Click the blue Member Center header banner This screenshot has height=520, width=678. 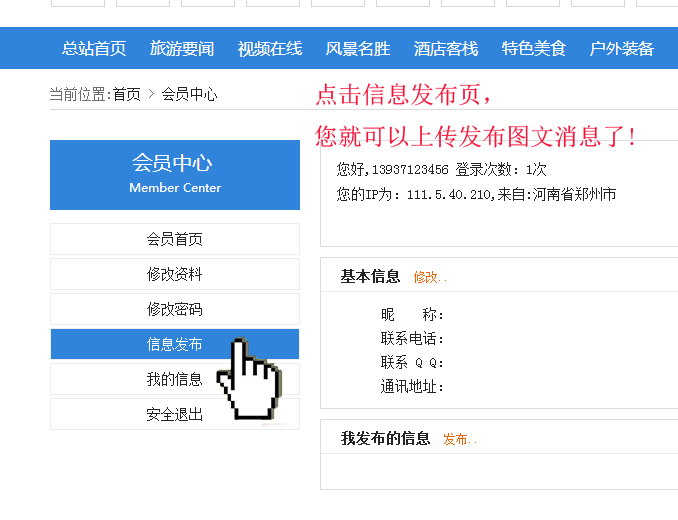(175, 174)
